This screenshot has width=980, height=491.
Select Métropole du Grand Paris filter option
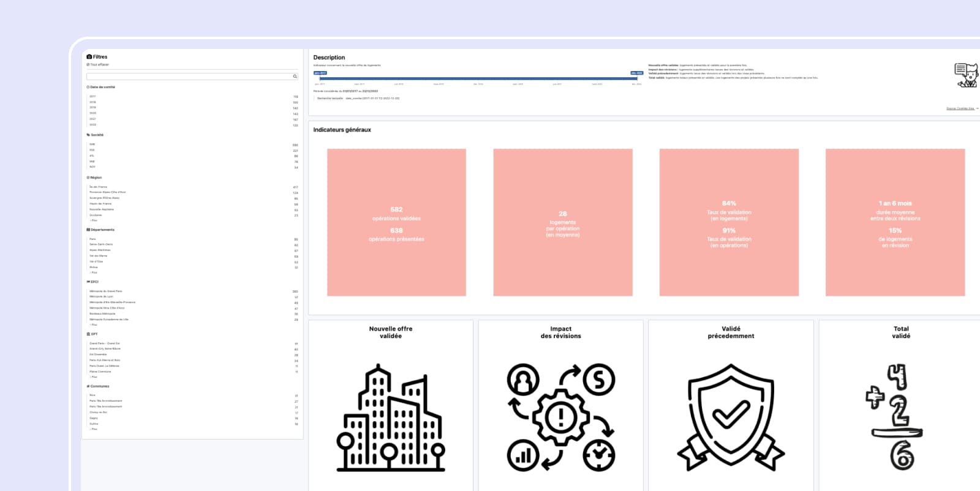[106, 291]
